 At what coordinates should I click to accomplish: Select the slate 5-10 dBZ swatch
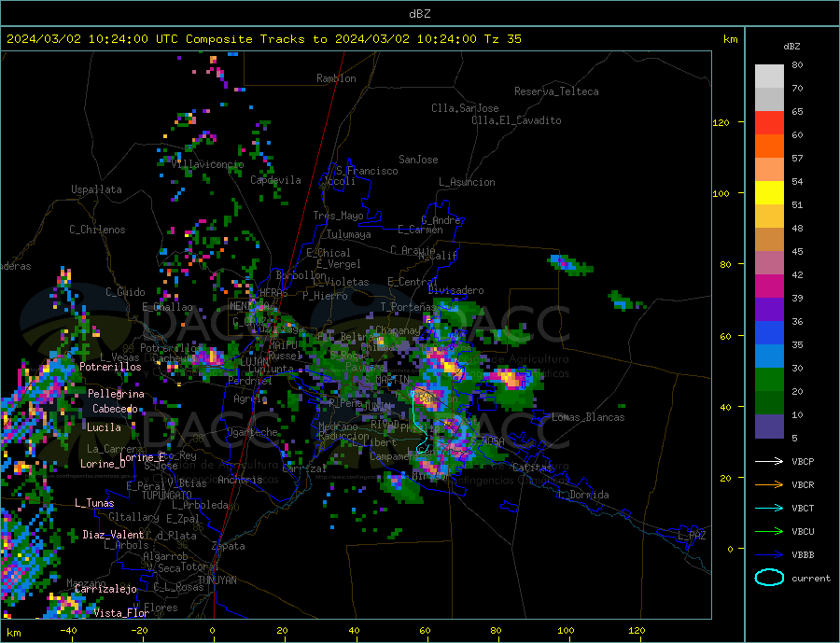(x=769, y=426)
